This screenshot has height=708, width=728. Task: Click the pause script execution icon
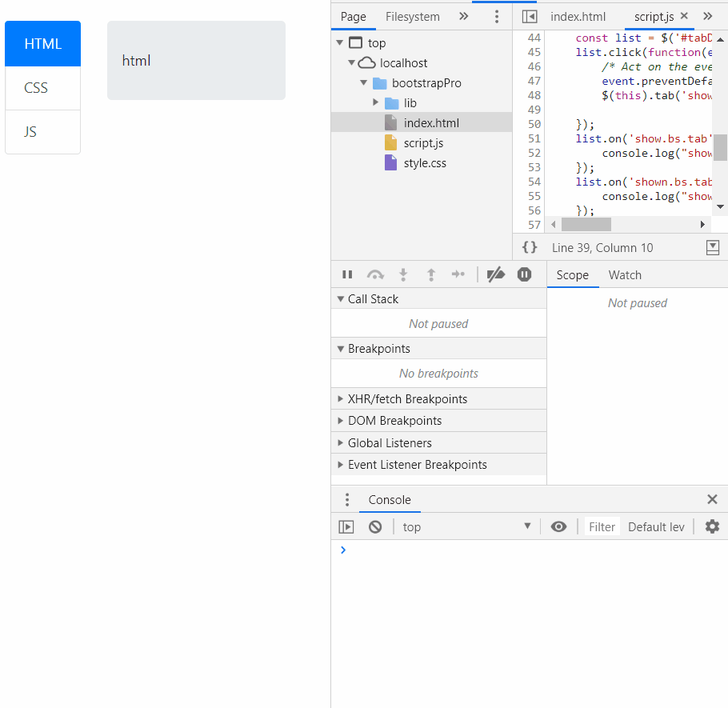(x=347, y=274)
